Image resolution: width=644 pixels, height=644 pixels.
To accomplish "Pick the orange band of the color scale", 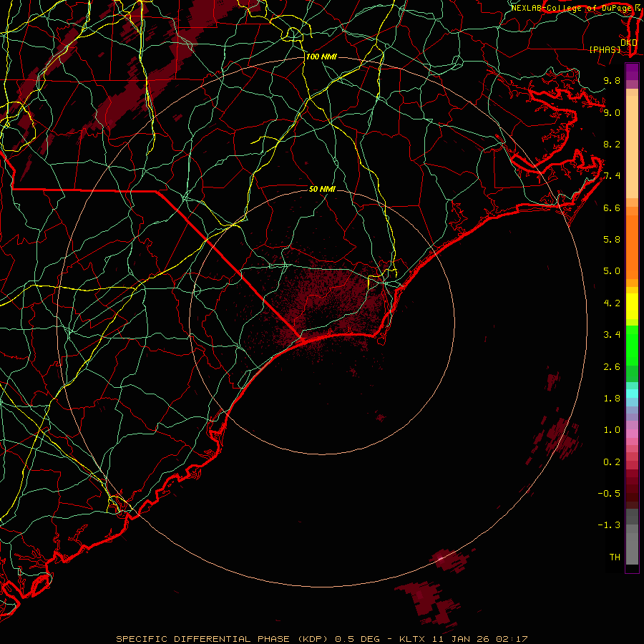I will (x=632, y=248).
